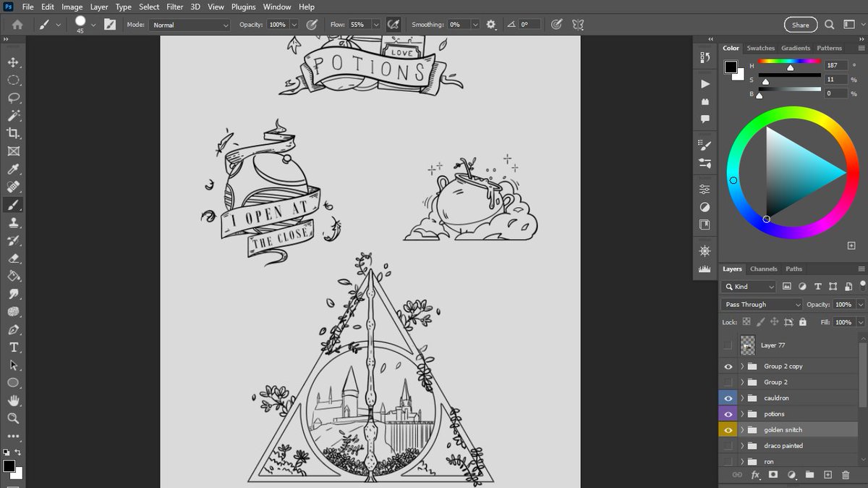Select the Clone Stamp tool
The width and height of the screenshot is (868, 488).
[x=13, y=223]
